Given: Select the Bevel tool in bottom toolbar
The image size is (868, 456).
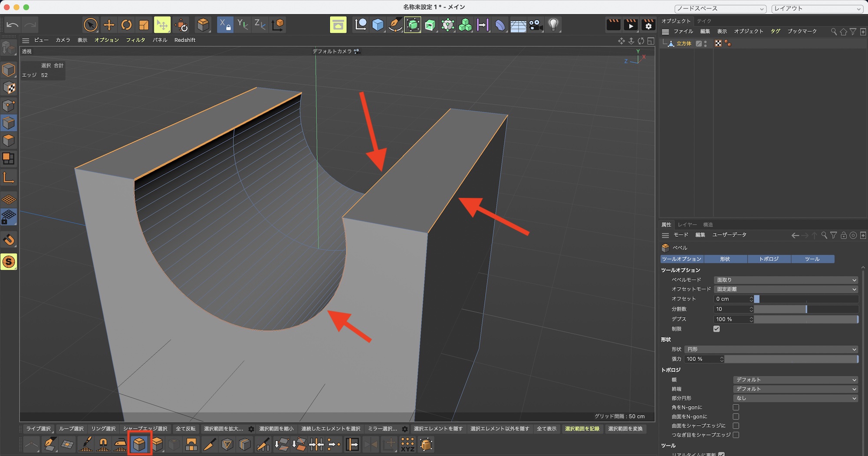Looking at the screenshot, I should (x=139, y=444).
